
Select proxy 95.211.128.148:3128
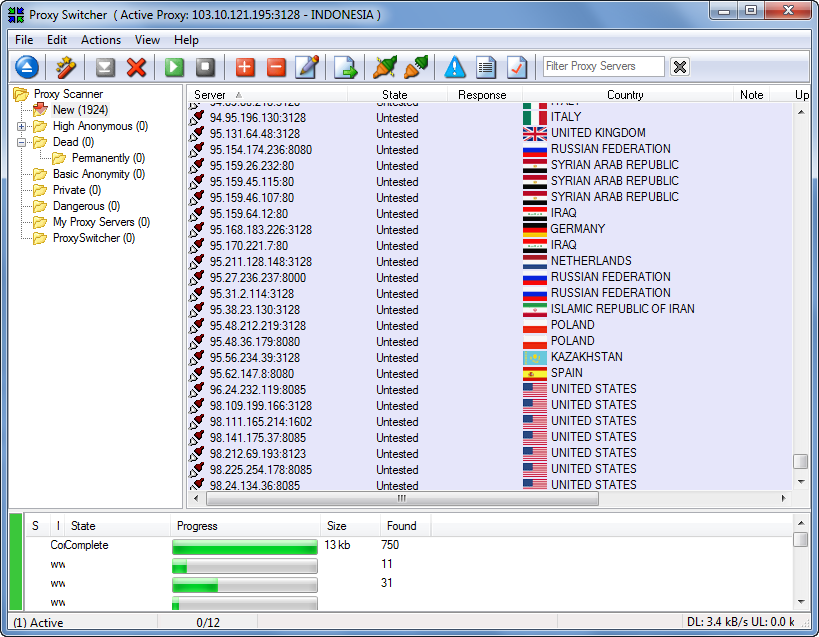(261, 262)
